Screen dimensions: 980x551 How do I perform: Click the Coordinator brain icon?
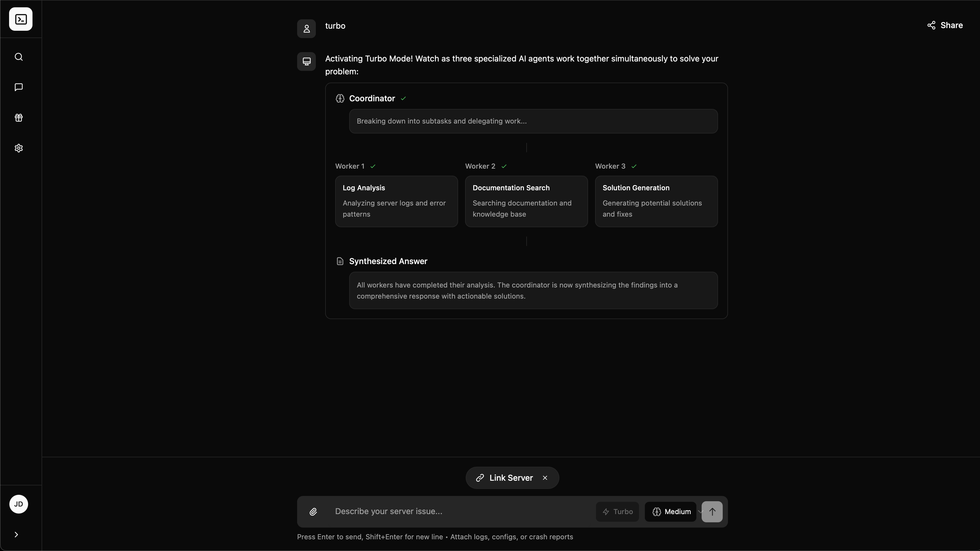click(x=340, y=99)
